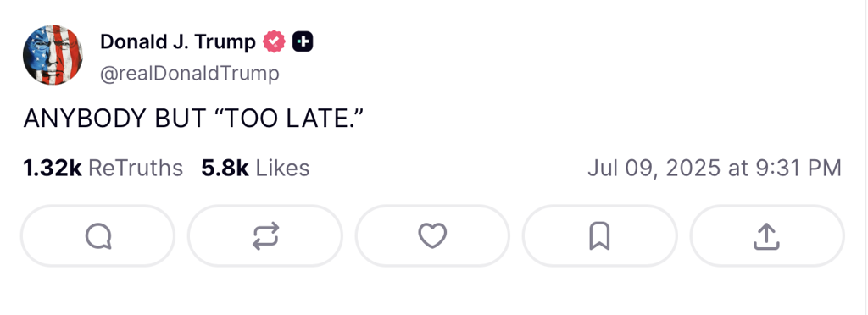This screenshot has height=315, width=868.
Task: View the 1.32k ReTruths number
Action: point(53,168)
